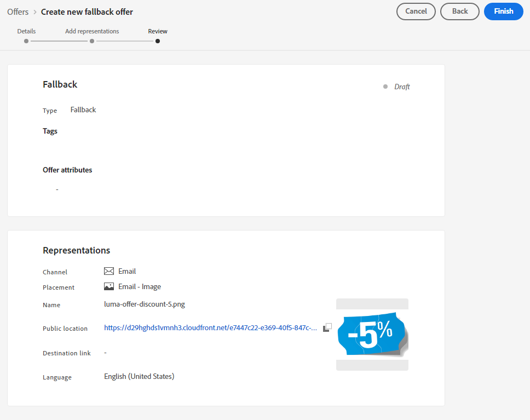Click the file name luma-offer-discount-5.png
530x420 pixels.
(145, 304)
